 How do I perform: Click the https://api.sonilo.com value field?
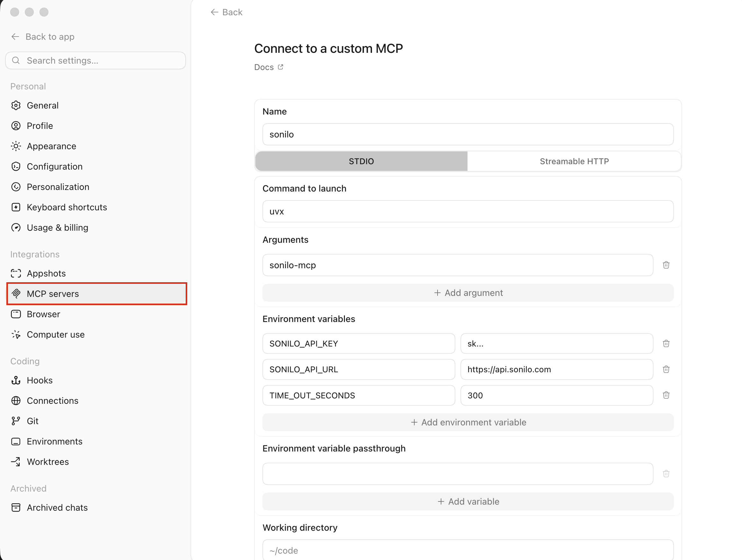[x=557, y=369]
